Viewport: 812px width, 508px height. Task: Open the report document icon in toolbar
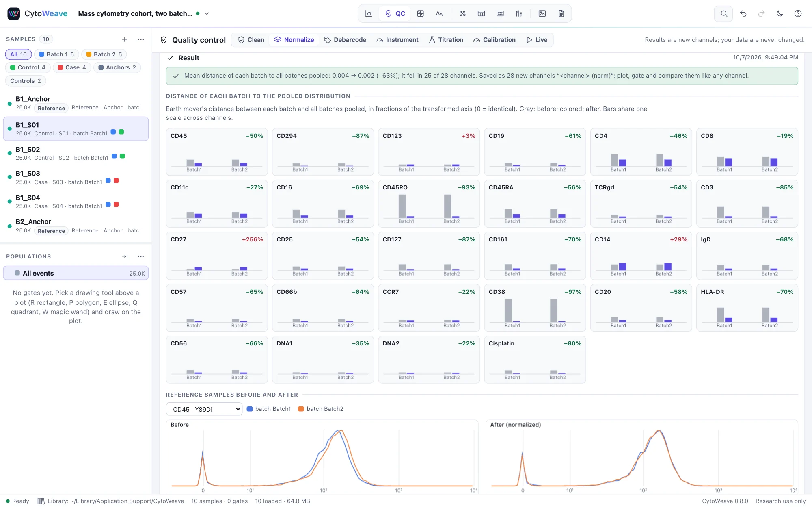561,13
